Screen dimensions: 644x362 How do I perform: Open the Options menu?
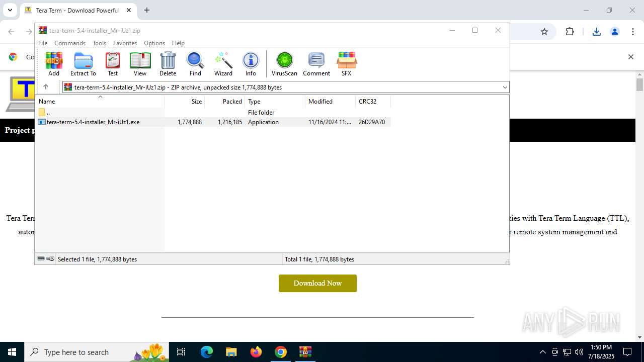tap(154, 43)
